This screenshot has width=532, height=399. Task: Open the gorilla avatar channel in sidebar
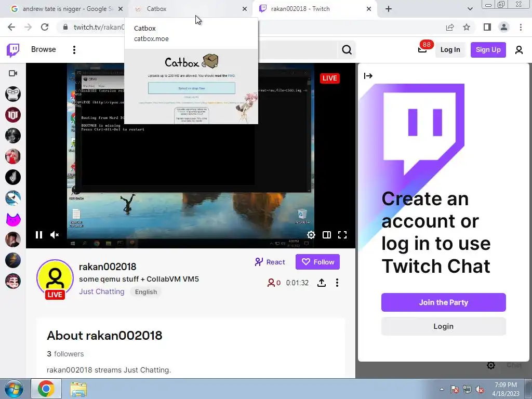pyautogui.click(x=13, y=94)
